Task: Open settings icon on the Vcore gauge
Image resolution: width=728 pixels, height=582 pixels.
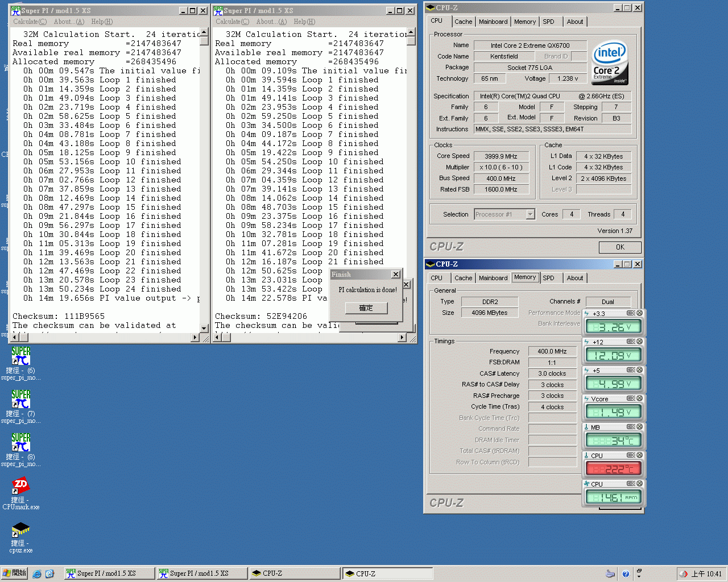Action: (x=631, y=398)
